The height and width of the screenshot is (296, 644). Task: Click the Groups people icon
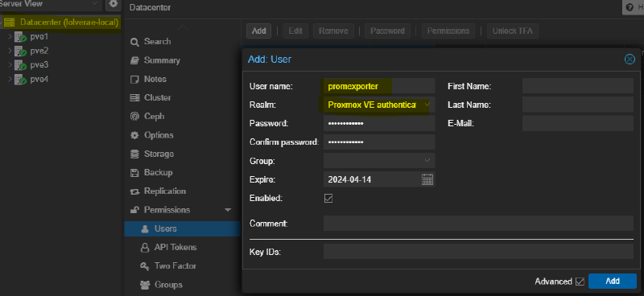(x=145, y=285)
